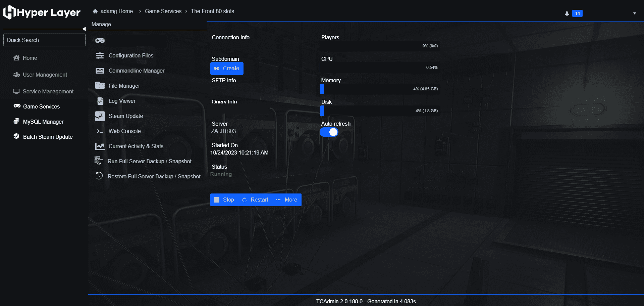Open Game Services in sidebar
Image resolution: width=644 pixels, height=306 pixels.
(x=41, y=107)
